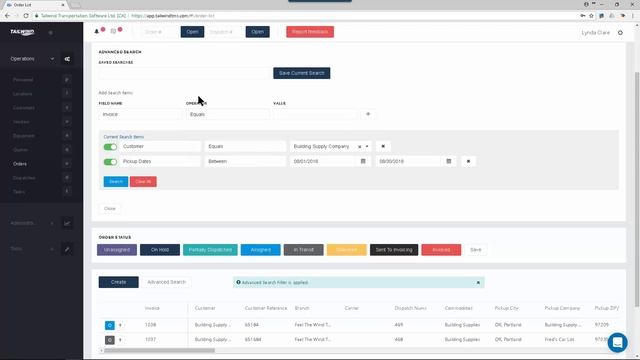Toggle off the Customer search filter

click(110, 147)
